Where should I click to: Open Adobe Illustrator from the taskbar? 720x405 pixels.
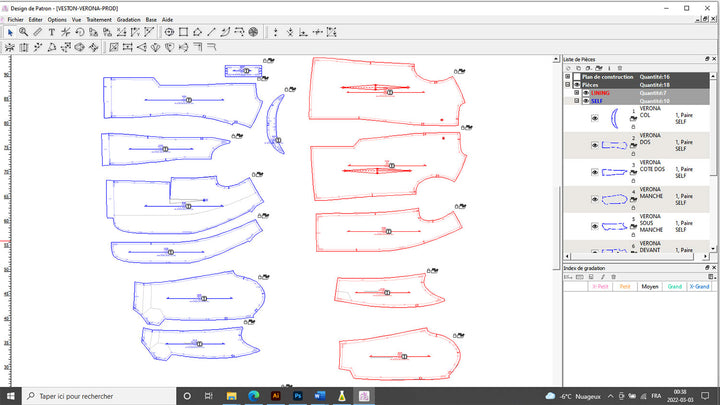tap(276, 396)
